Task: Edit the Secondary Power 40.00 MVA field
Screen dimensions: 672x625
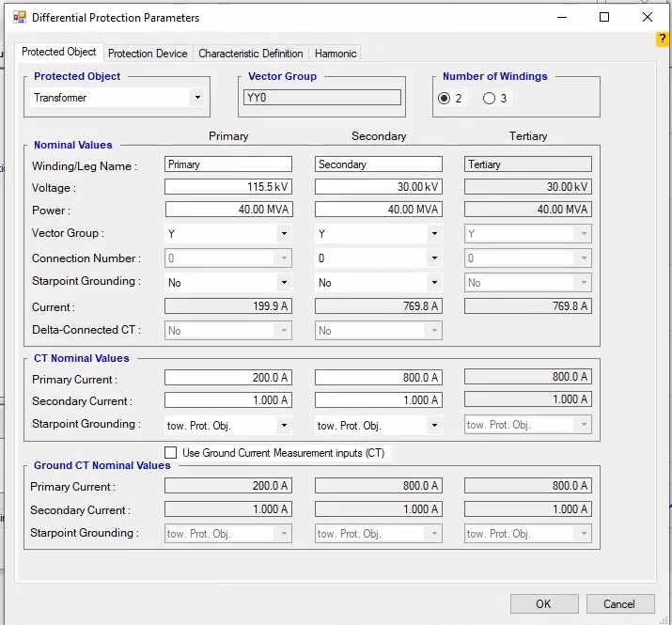Action: [x=378, y=210]
